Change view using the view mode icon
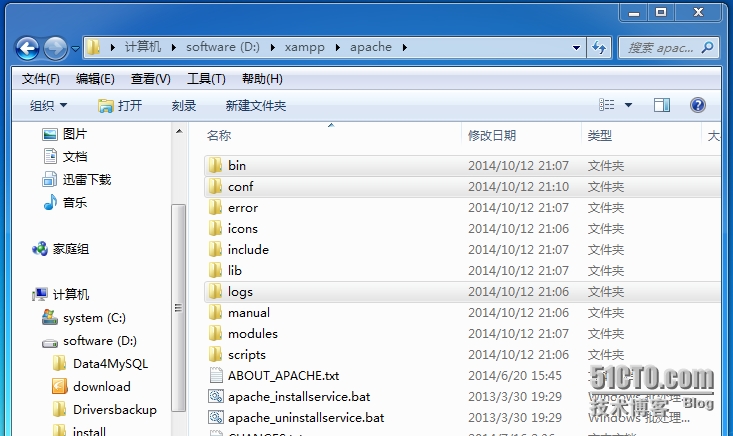The height and width of the screenshot is (436, 733). click(607, 105)
